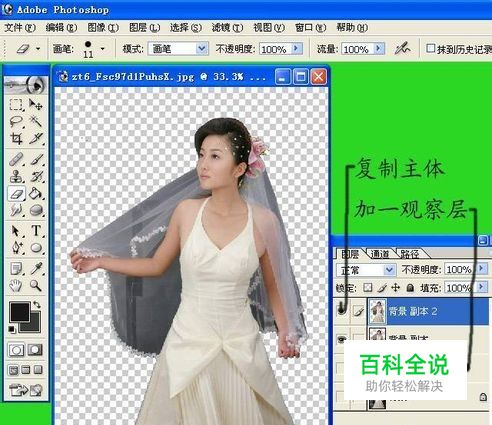The width and height of the screenshot is (492, 425).
Task: Toggle the 抹到历史记录 checkbox
Action: pyautogui.click(x=430, y=48)
